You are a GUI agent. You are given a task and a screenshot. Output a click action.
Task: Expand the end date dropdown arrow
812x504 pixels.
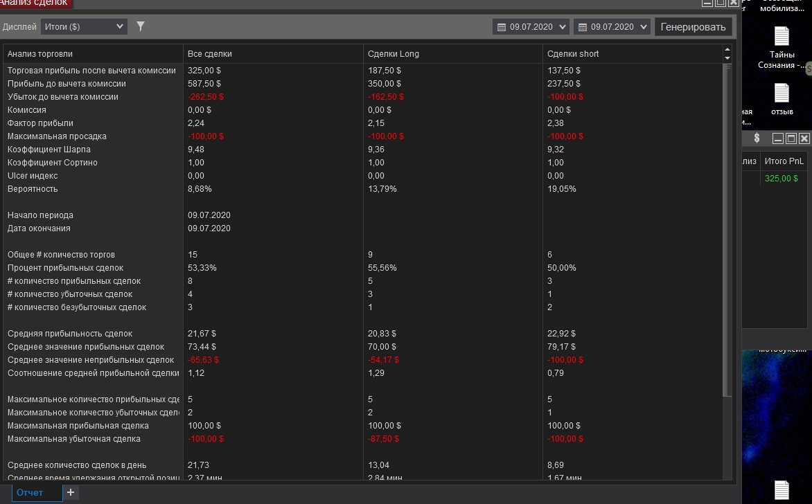coord(644,27)
